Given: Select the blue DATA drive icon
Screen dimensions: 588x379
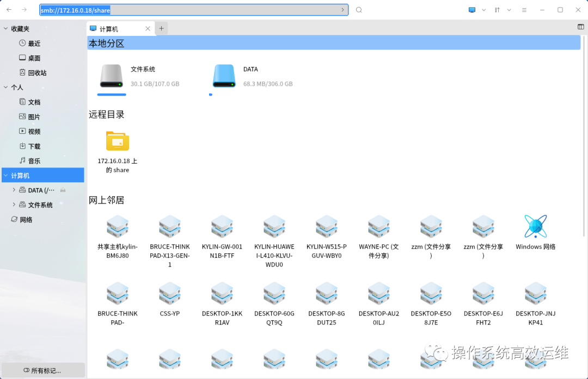Looking at the screenshot, I should click(x=224, y=76).
